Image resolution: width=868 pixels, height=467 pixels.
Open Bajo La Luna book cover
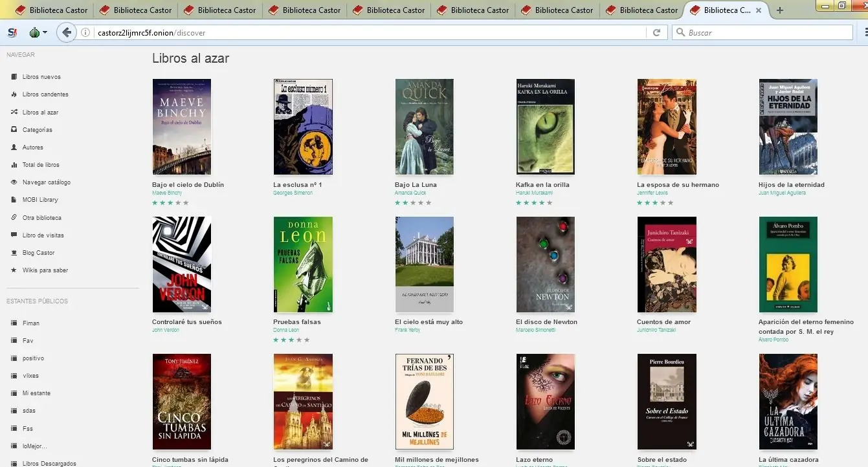(x=424, y=127)
